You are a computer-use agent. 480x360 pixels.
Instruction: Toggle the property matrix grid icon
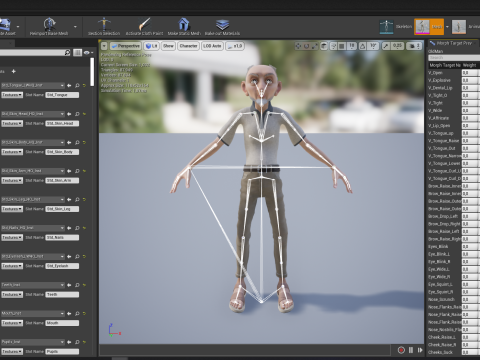click(77, 52)
